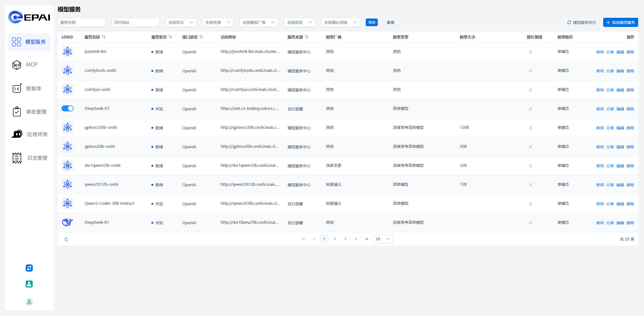The width and height of the screenshot is (644, 316).
Task: Click the sort icon beside 服务名称
Action: pyautogui.click(x=104, y=37)
